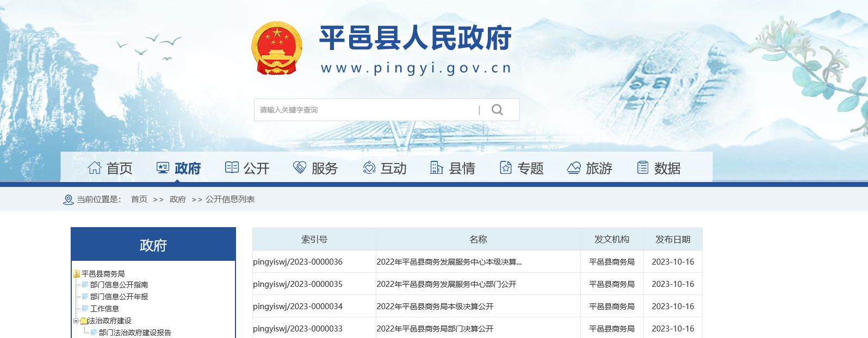Click the www.pingyi.gov.cn address text
Screen dimensions: 868x338
(416, 68)
